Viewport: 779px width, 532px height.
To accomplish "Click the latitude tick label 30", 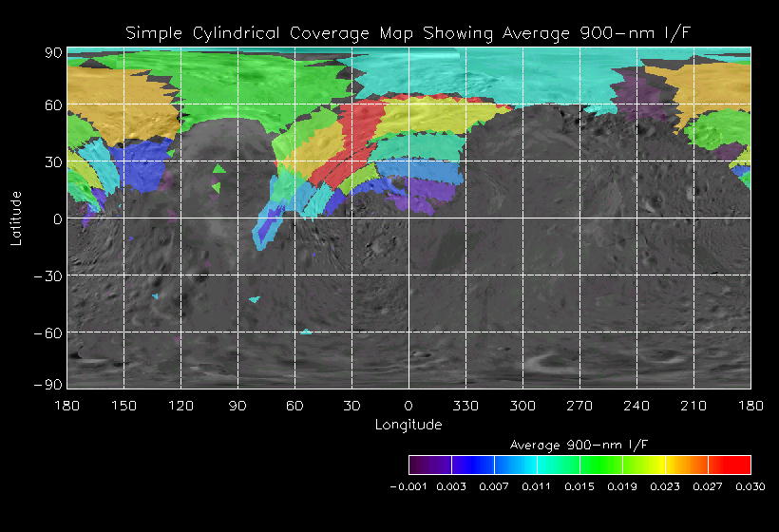I will pos(53,161).
